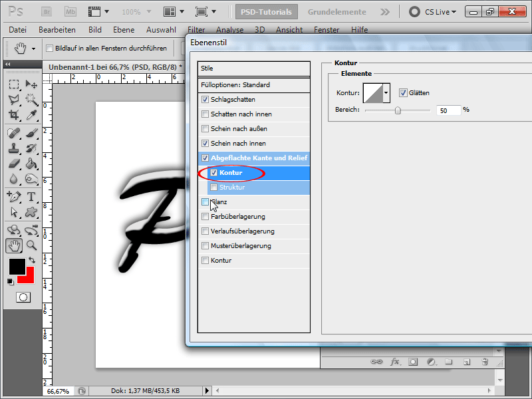Select the Eraser tool
Screen dimensions: 532x399
coord(13,164)
